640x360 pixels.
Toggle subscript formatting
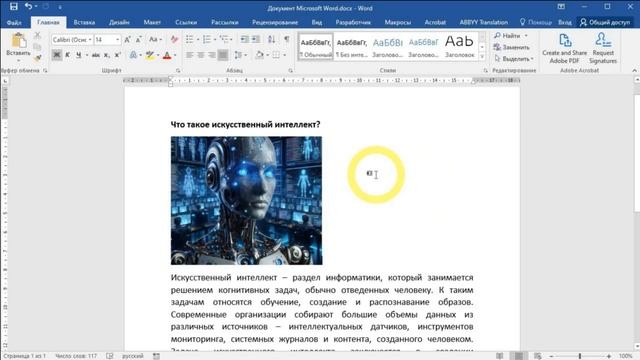point(107,55)
